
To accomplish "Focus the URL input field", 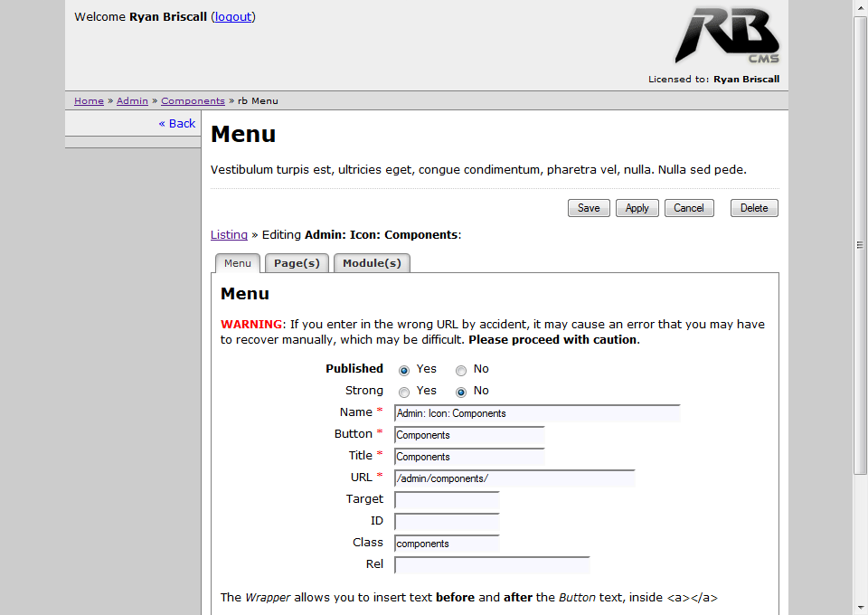I will click(514, 478).
